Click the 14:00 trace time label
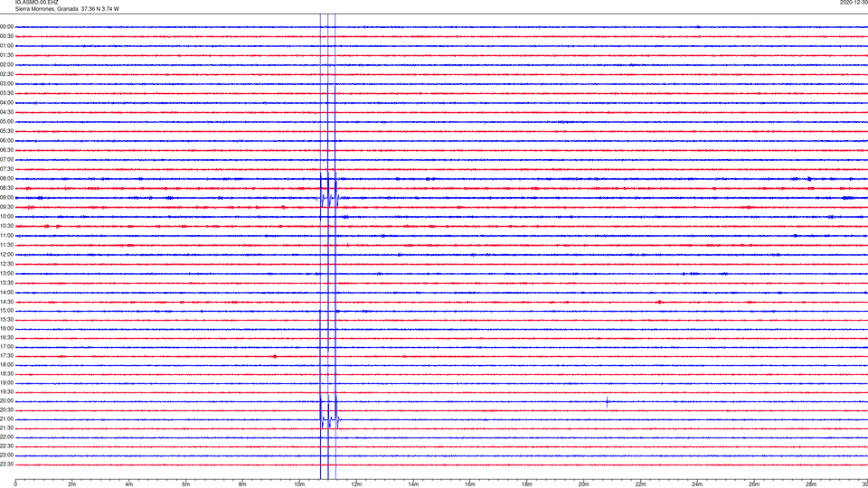Viewport: 868px width, 488px height. coord(6,292)
